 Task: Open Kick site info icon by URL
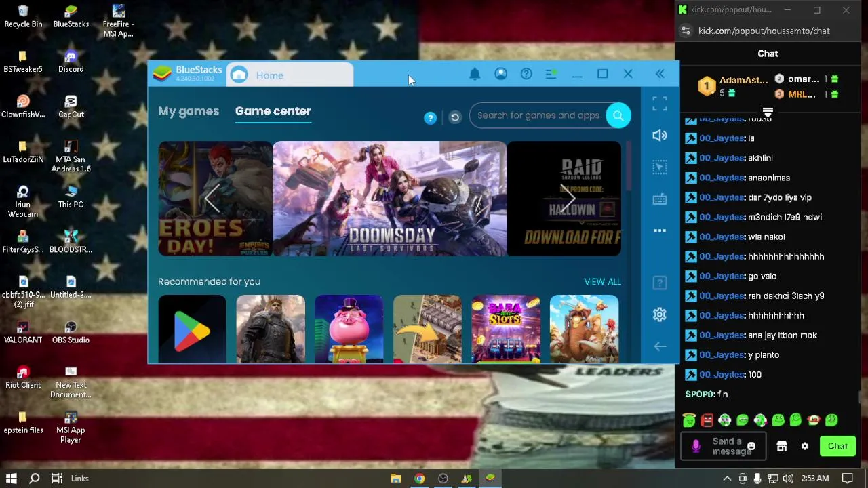pyautogui.click(x=686, y=30)
